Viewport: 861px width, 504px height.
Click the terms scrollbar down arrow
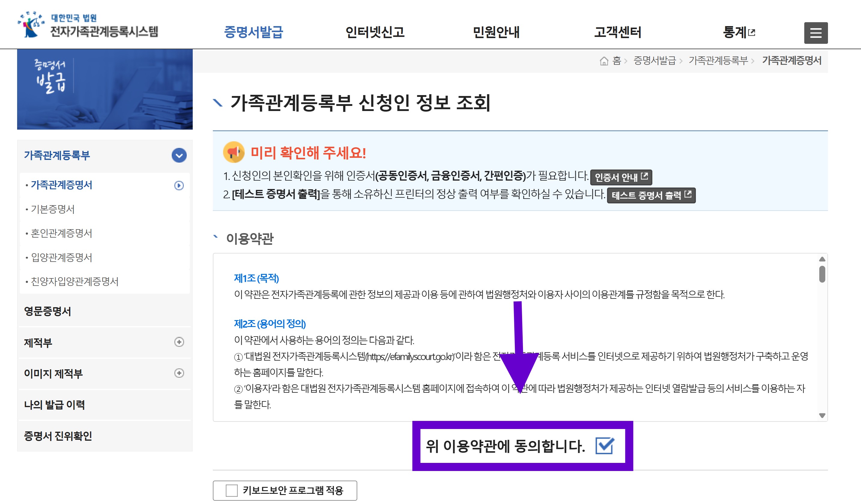click(822, 415)
